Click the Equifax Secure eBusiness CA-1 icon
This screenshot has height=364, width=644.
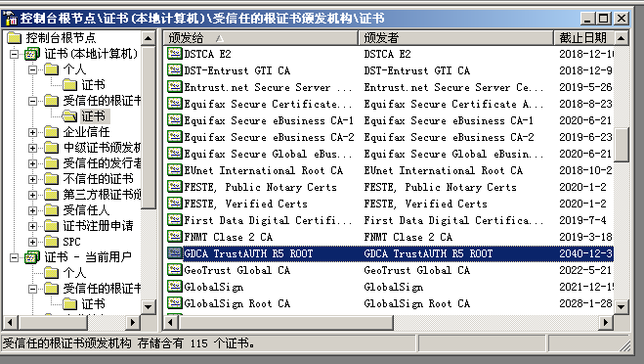click(x=175, y=120)
